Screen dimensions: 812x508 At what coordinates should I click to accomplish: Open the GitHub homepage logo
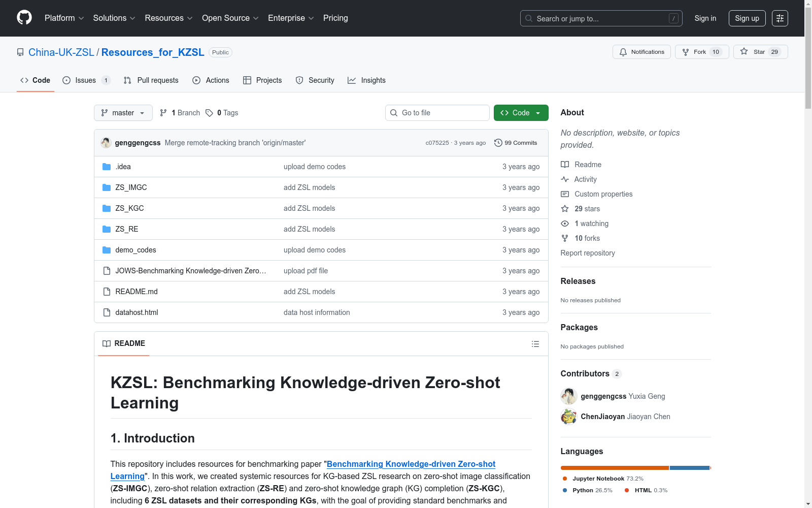pos(24,18)
